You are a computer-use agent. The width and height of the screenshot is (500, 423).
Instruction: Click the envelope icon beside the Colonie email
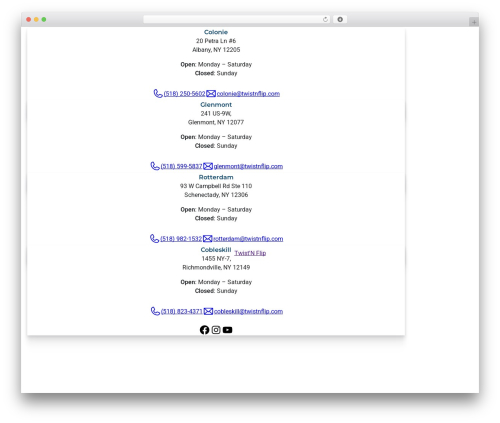pos(211,94)
